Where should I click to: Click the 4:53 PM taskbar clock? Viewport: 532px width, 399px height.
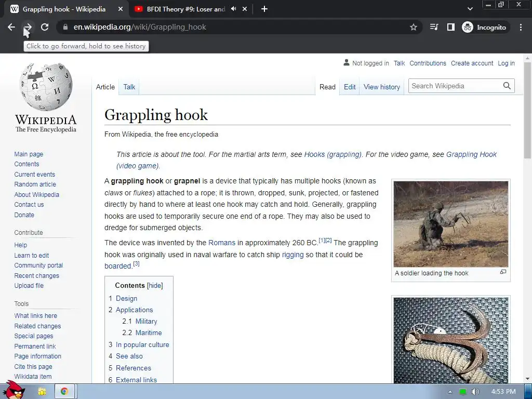click(503, 392)
